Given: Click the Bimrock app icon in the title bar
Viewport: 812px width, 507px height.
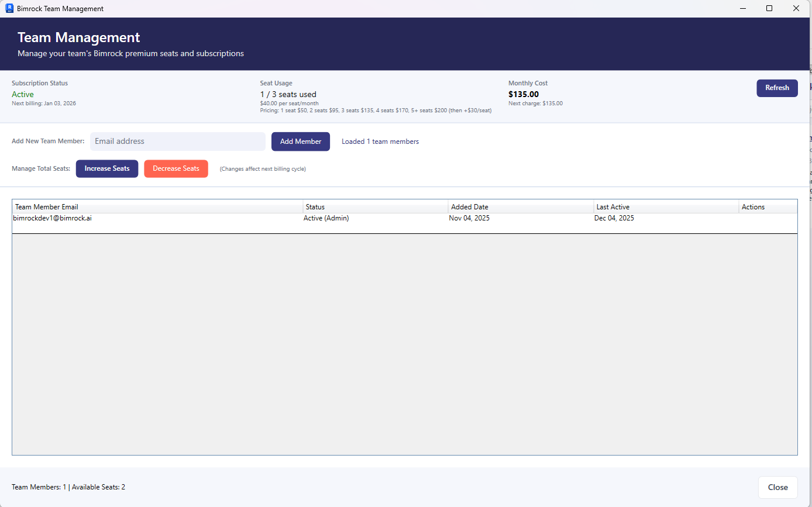Looking at the screenshot, I should tap(9, 8).
